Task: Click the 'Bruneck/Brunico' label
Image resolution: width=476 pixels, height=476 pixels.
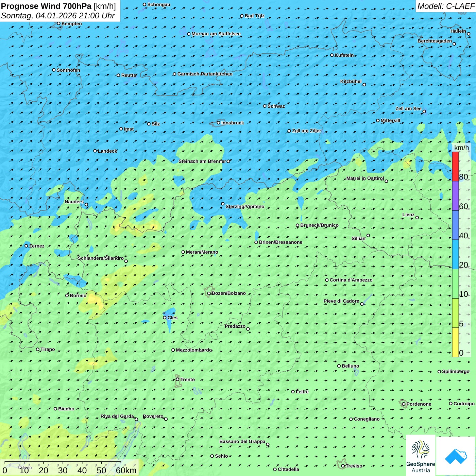Action: pyautogui.click(x=319, y=225)
